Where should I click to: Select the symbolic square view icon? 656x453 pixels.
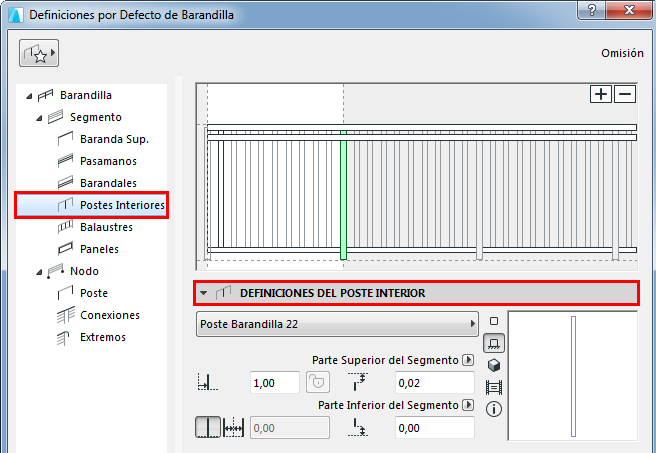[494, 321]
